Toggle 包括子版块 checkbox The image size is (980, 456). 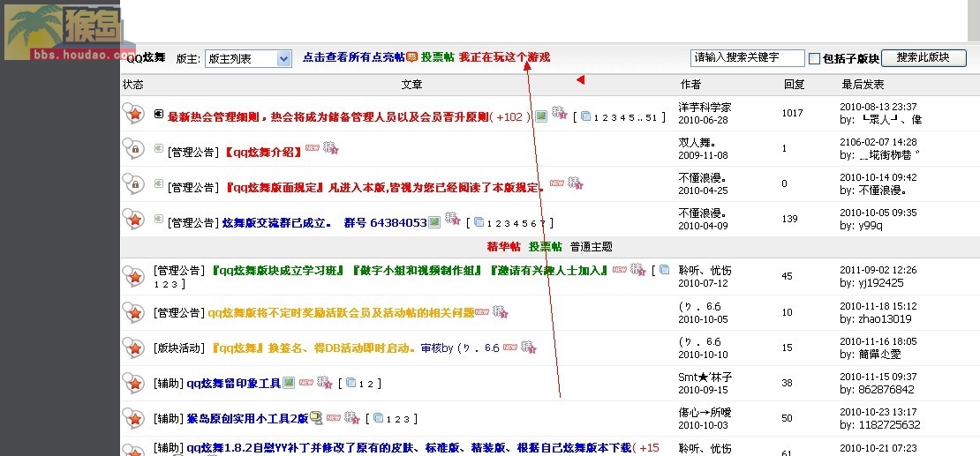814,59
